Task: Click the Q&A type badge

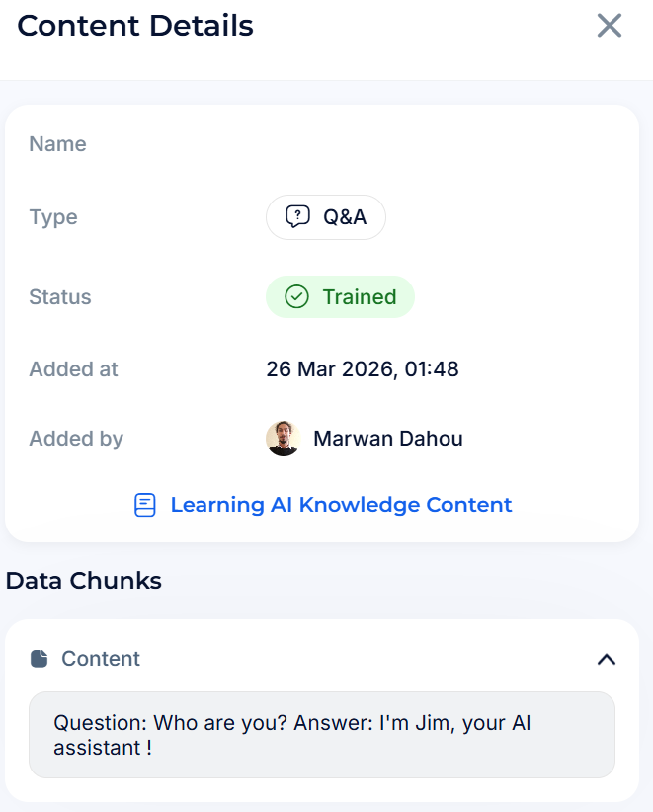Action: point(326,217)
